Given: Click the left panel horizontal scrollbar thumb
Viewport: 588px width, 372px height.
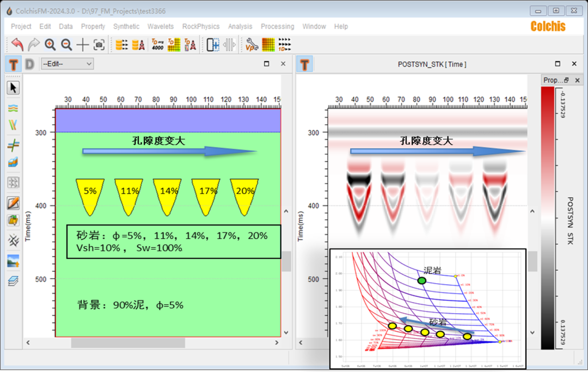Looking at the screenshot, I should (x=127, y=343).
